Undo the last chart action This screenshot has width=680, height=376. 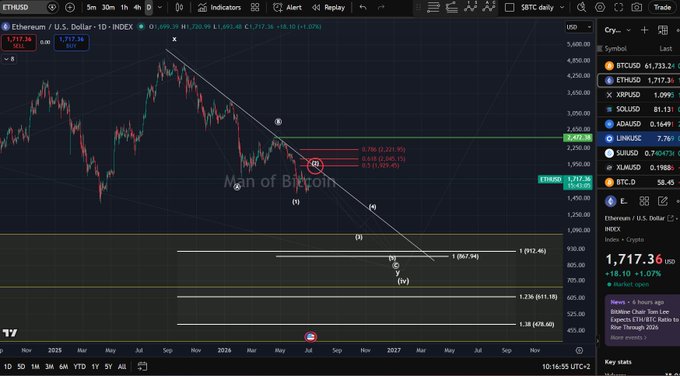(x=363, y=7)
